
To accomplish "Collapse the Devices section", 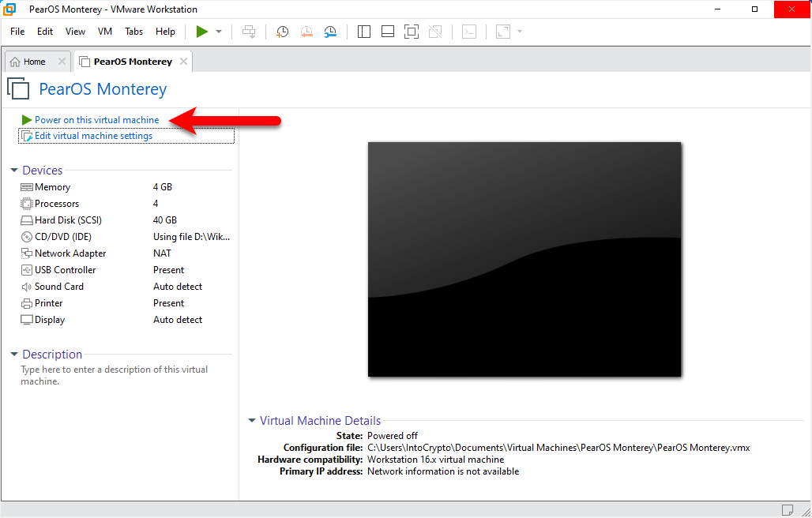I will coord(14,171).
